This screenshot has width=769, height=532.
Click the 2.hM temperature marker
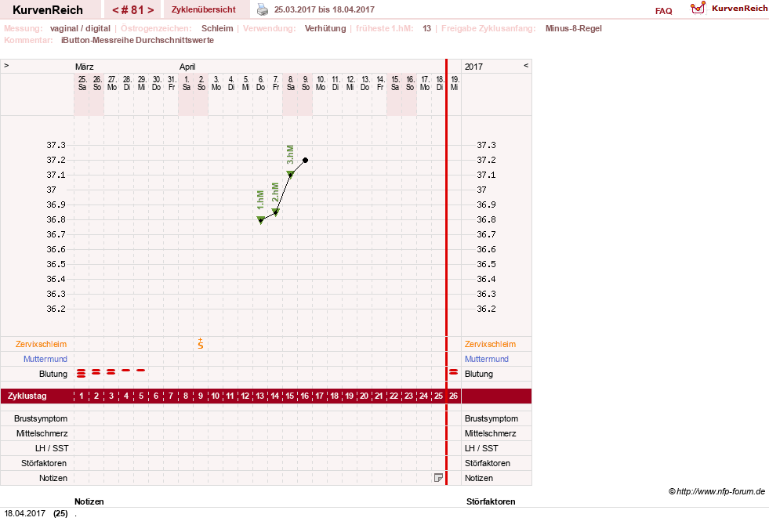276,212
